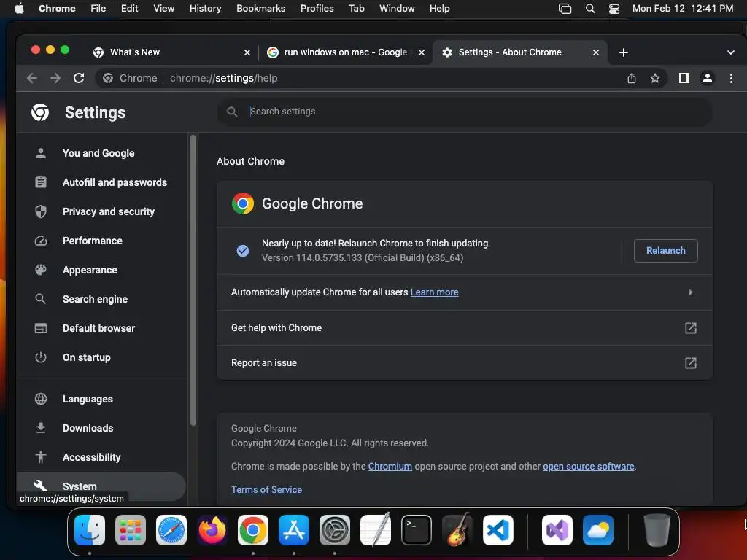Open Terminal from the dock

[417, 529]
